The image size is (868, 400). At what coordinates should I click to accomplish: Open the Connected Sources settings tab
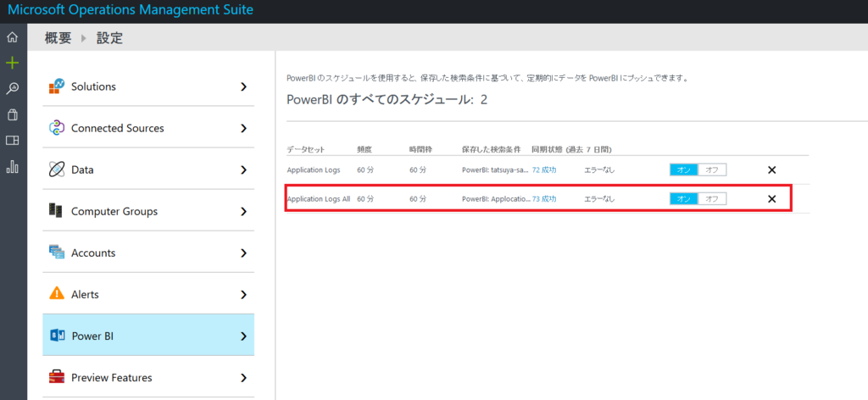point(148,128)
